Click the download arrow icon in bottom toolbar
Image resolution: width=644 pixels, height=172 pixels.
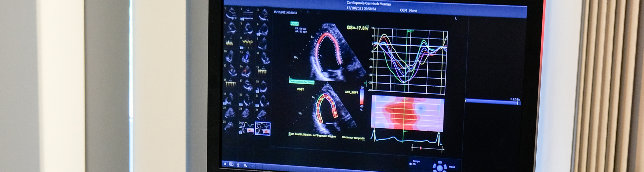coord(238,165)
